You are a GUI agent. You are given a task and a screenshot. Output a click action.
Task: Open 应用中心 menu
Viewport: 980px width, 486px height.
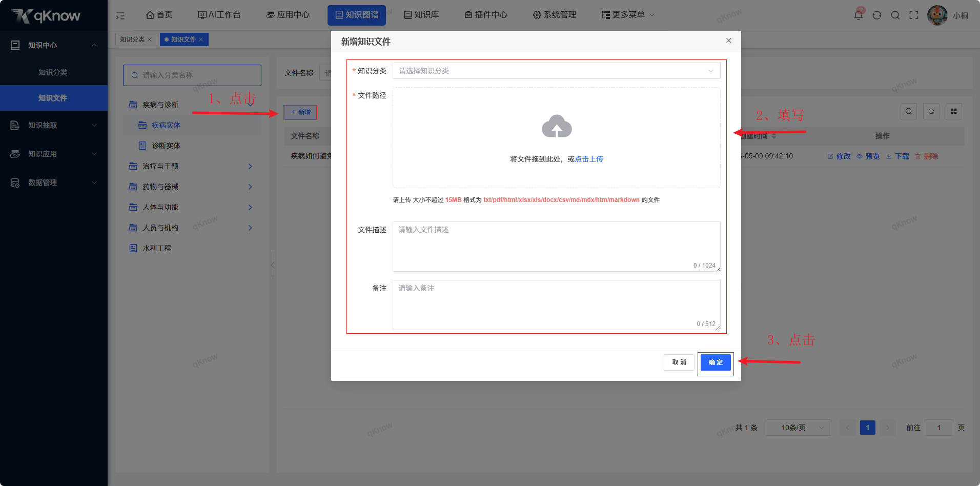pyautogui.click(x=288, y=15)
